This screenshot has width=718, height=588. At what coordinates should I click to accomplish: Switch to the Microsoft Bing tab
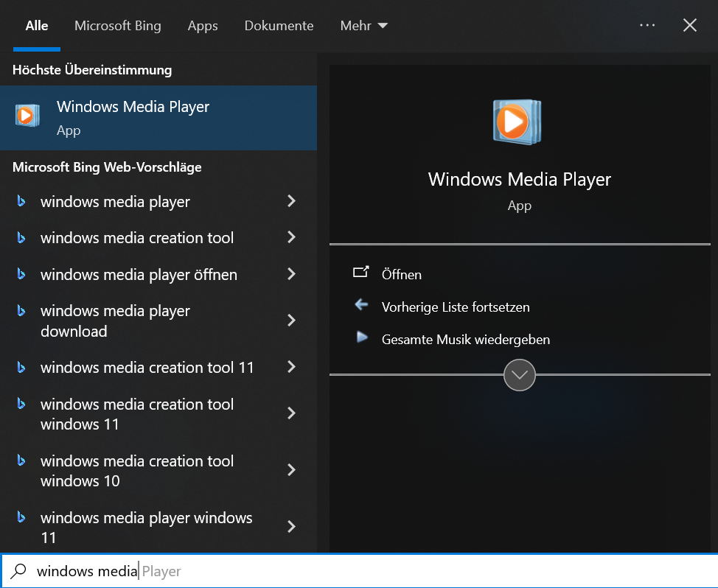[x=118, y=26]
